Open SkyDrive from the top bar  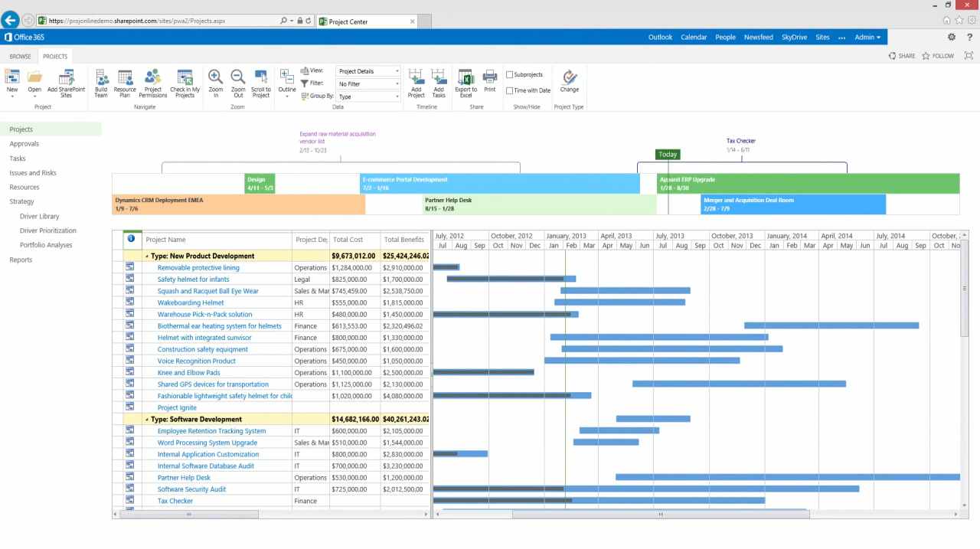[794, 37]
